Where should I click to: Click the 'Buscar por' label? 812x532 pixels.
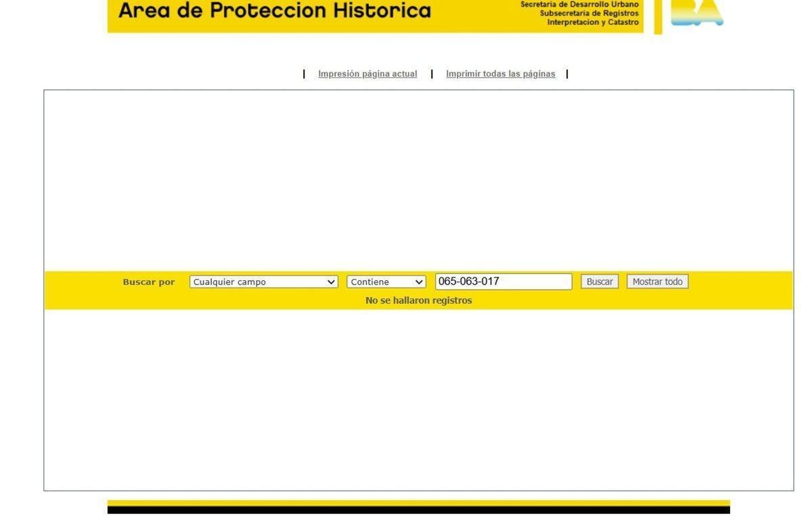click(x=149, y=282)
